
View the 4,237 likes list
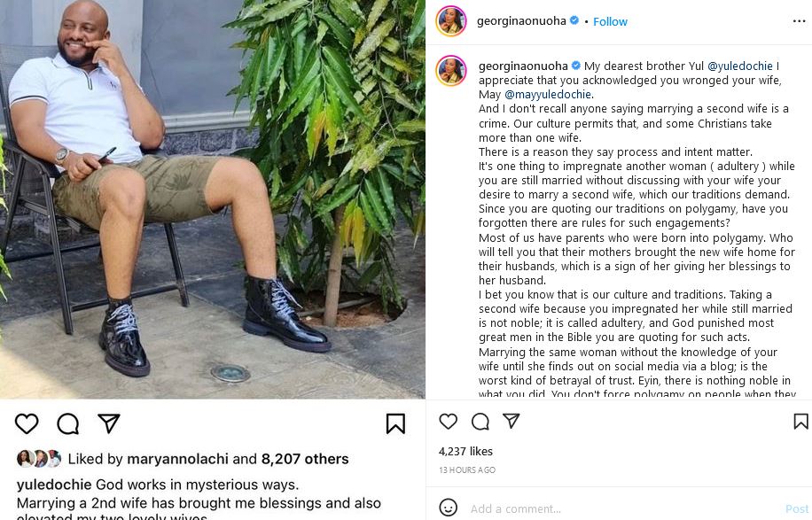point(464,452)
